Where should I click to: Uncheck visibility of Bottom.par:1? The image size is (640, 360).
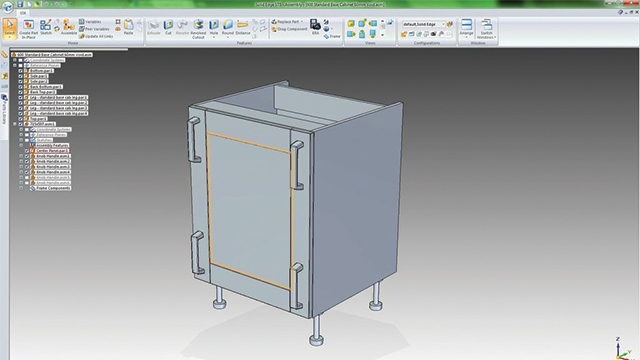point(20,71)
